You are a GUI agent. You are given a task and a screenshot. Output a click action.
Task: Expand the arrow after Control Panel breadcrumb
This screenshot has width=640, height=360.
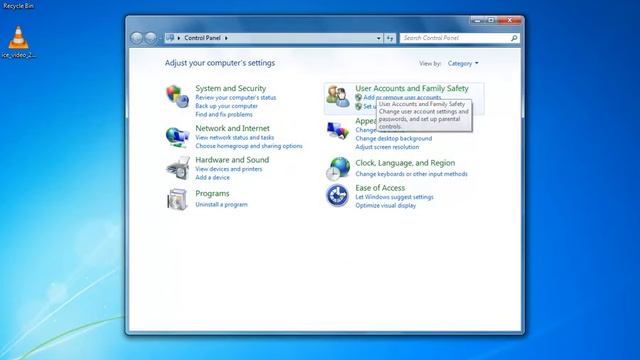(226, 38)
